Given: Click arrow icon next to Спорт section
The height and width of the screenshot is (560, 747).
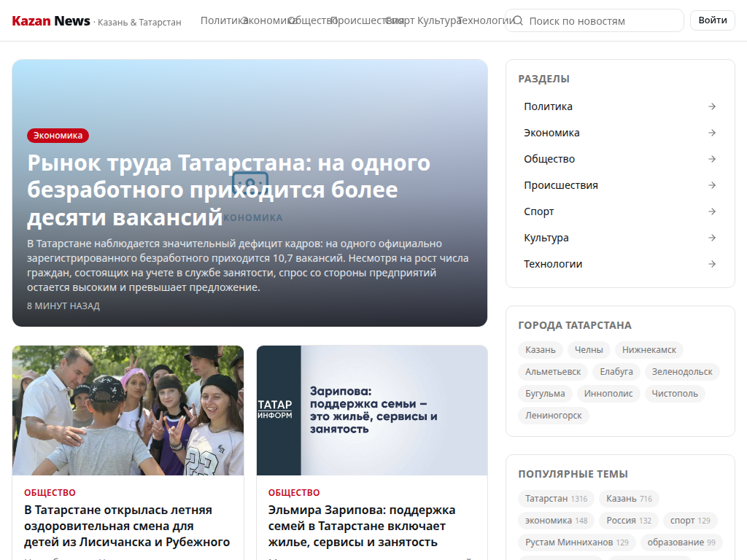Looking at the screenshot, I should (712, 211).
